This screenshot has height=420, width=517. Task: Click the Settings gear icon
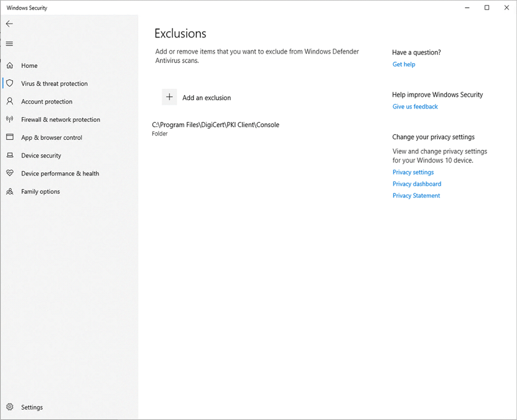pyautogui.click(x=10, y=407)
